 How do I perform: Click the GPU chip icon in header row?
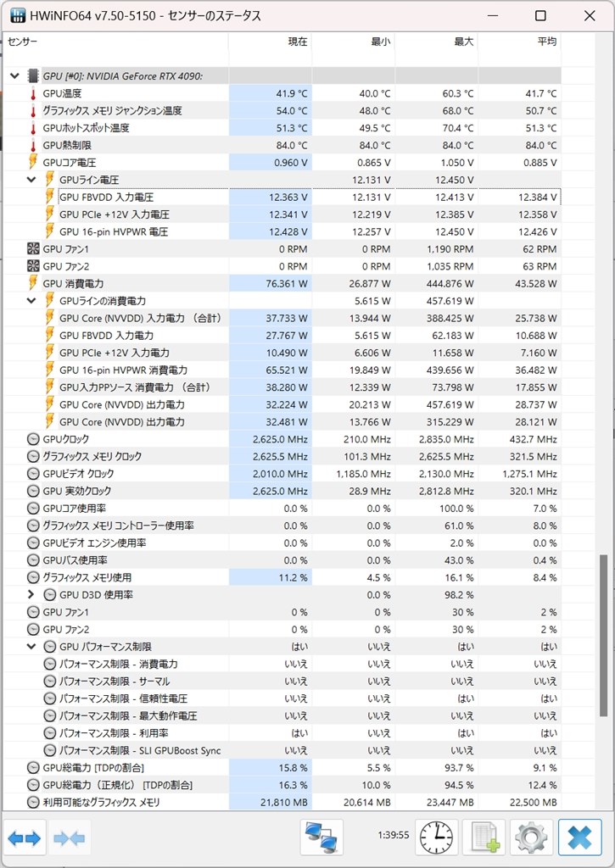pyautogui.click(x=33, y=75)
